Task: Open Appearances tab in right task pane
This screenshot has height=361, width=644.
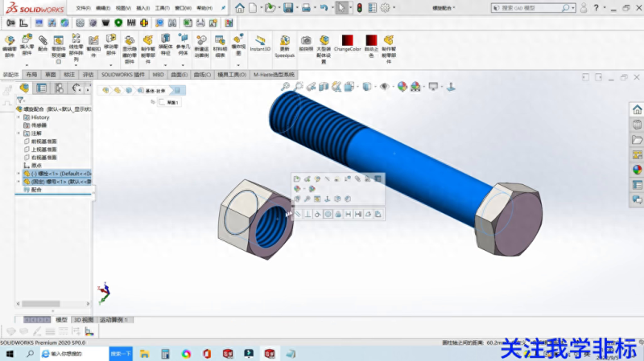Action: (x=637, y=170)
